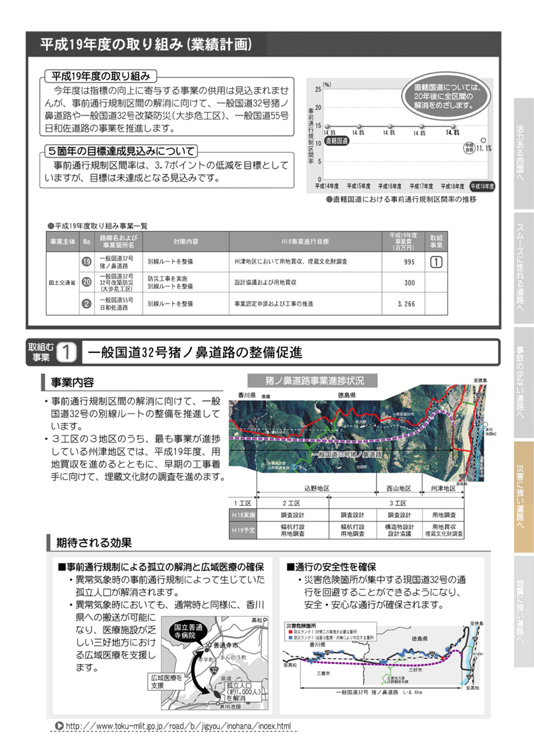Click the 西山地区 label
This screenshot has width=534, height=756.
(399, 488)
